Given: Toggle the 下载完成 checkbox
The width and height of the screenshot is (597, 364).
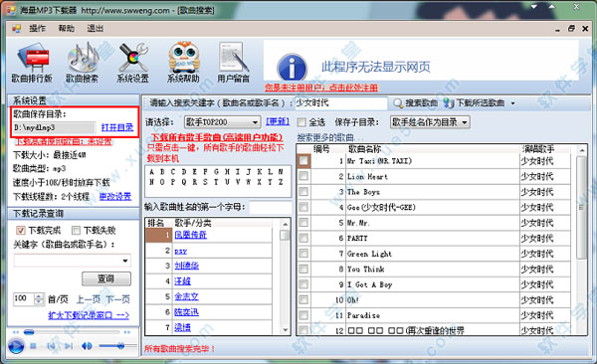Looking at the screenshot, I should (21, 231).
